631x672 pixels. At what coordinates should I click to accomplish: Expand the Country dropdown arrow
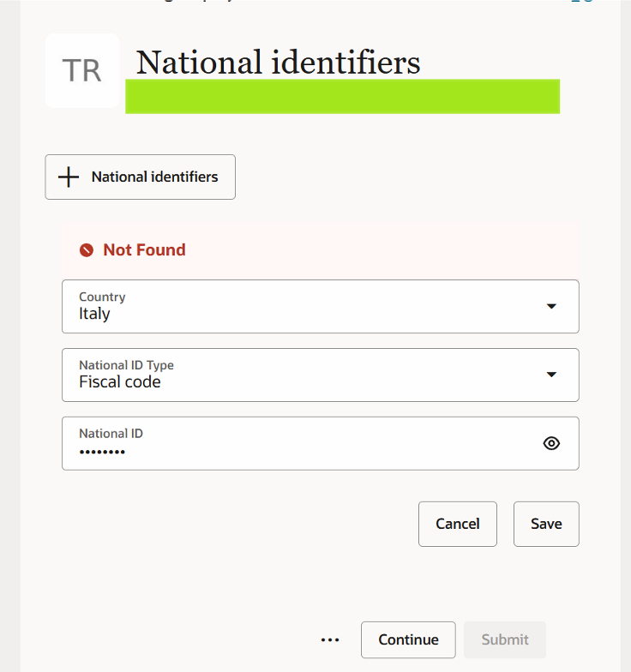tap(551, 306)
